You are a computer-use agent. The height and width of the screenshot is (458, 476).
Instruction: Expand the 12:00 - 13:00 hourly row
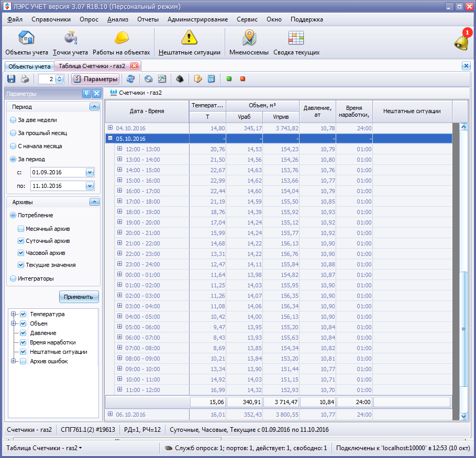pos(119,149)
